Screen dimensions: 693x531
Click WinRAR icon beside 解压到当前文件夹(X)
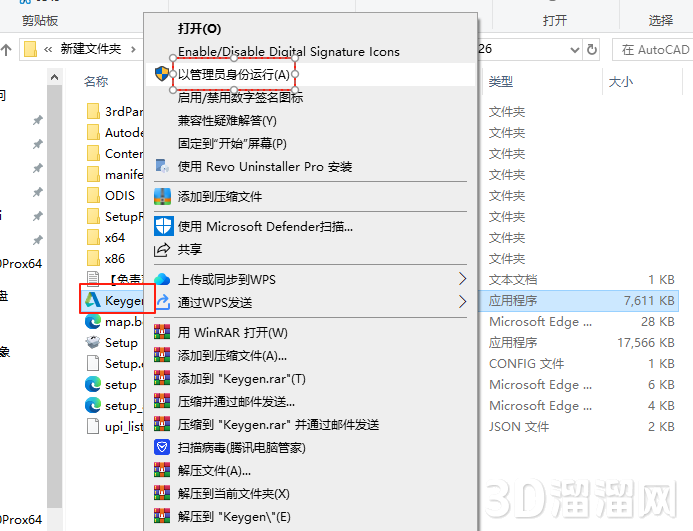tap(162, 493)
